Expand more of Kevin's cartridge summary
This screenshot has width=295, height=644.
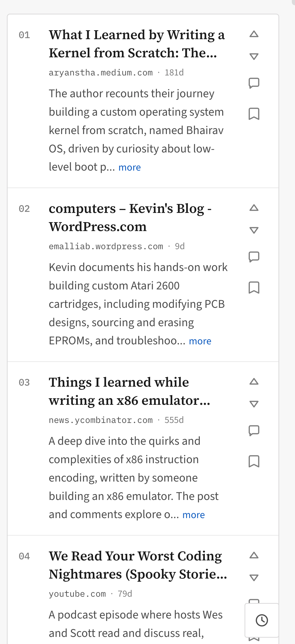tap(200, 341)
